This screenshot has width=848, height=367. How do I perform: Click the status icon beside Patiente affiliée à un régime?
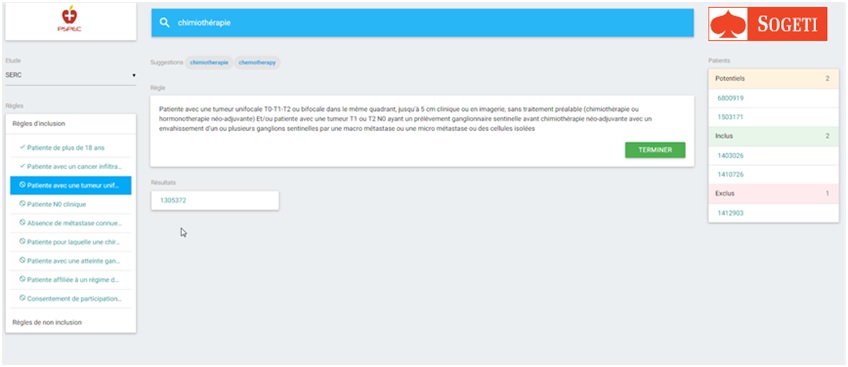tap(22, 279)
